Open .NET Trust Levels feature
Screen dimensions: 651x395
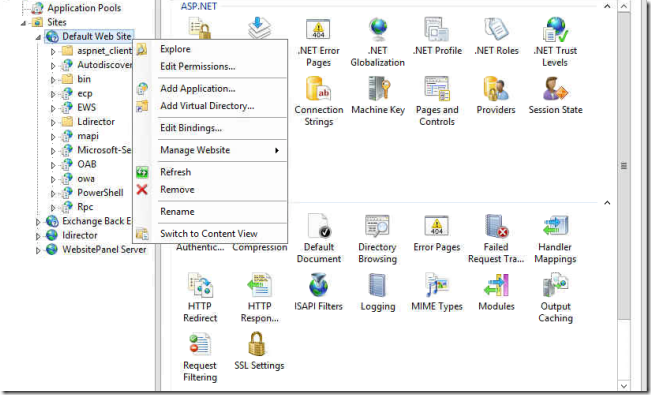point(555,43)
